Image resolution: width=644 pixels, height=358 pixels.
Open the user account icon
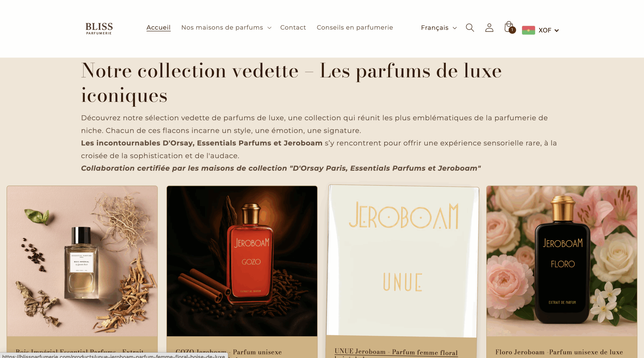point(489,28)
